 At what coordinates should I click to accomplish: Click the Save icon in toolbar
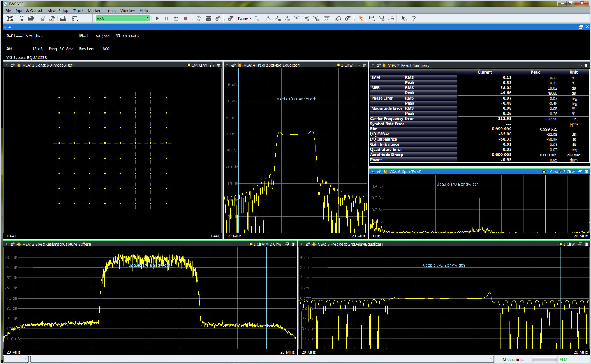click(21, 18)
